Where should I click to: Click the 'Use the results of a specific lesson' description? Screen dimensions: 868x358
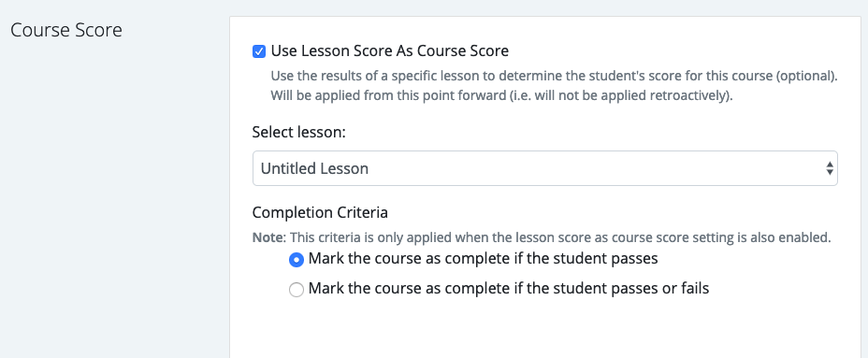554,77
